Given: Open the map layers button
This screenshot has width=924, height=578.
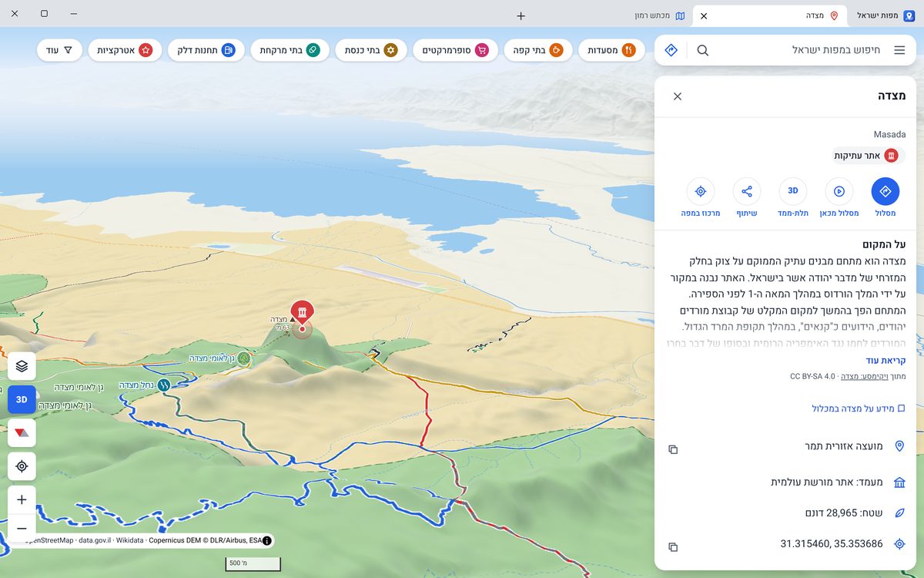Looking at the screenshot, I should pyautogui.click(x=22, y=366).
